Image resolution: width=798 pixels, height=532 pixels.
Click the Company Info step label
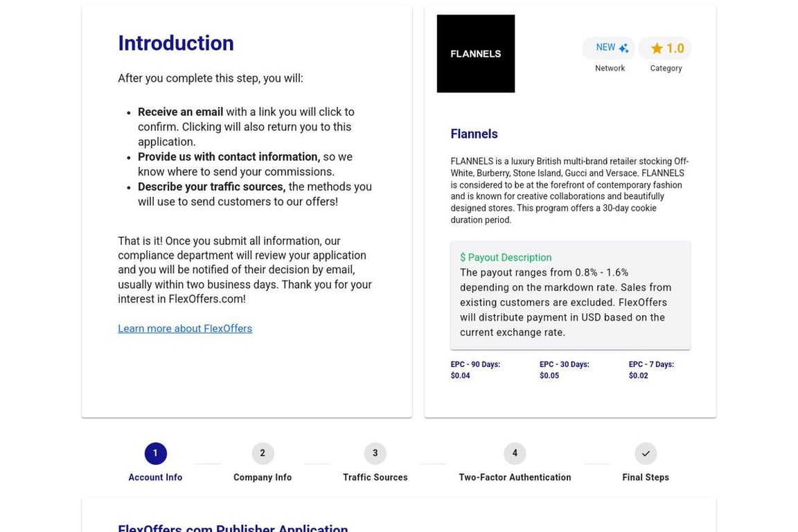point(263,477)
